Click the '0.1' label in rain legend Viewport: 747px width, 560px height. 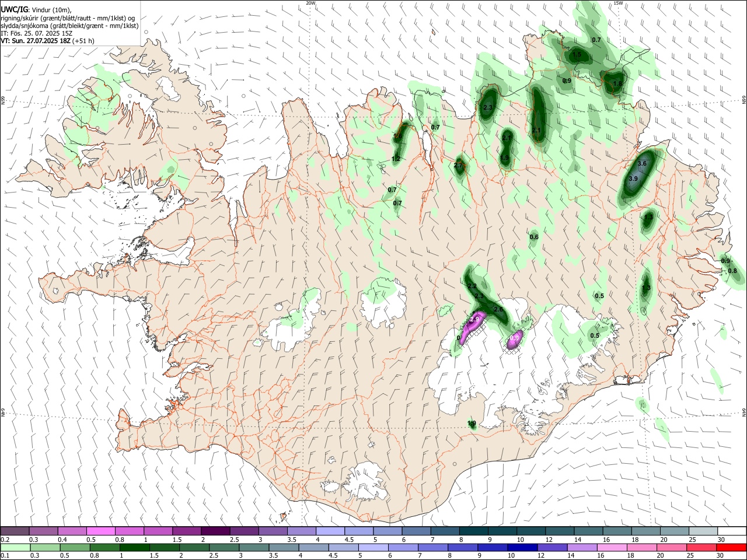click(x=5, y=556)
